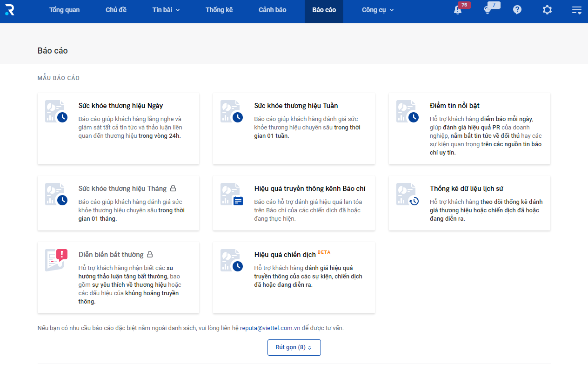Viewport: 588px width, 365px height.
Task: Click the Hiệu quả truyền thông kênh Báo chí icon
Action: [232, 195]
